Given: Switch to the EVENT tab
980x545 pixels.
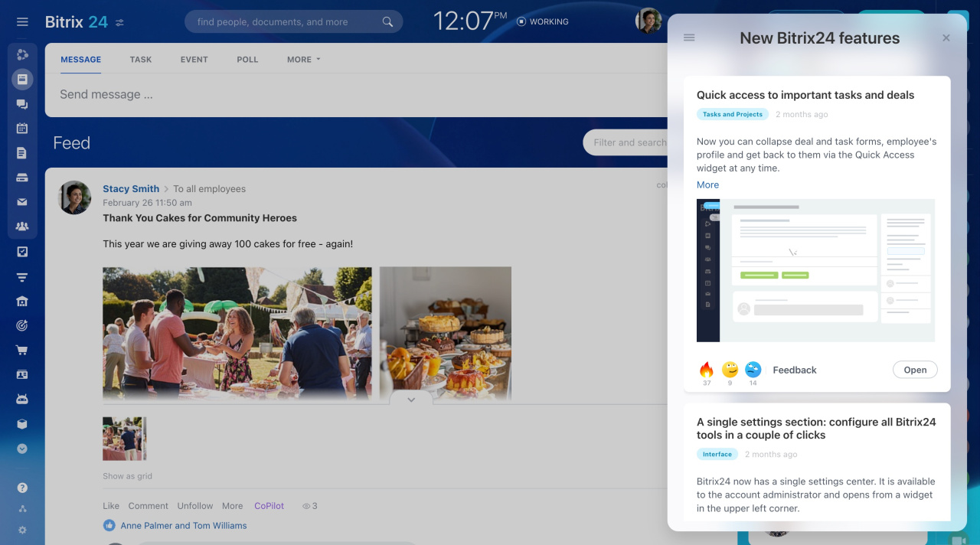Looking at the screenshot, I should click(x=194, y=60).
